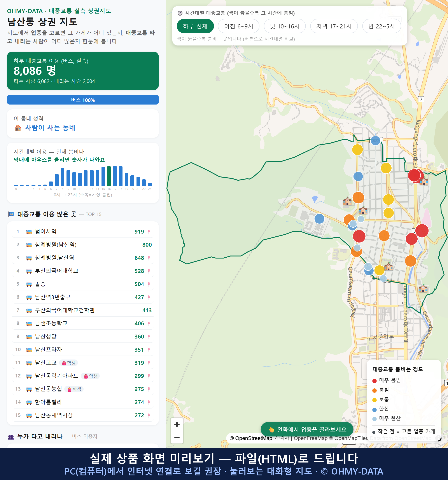This screenshot has height=480, width=448.
Task: Click the pin icon for 남산동새벽시장
Action: (x=149, y=415)
